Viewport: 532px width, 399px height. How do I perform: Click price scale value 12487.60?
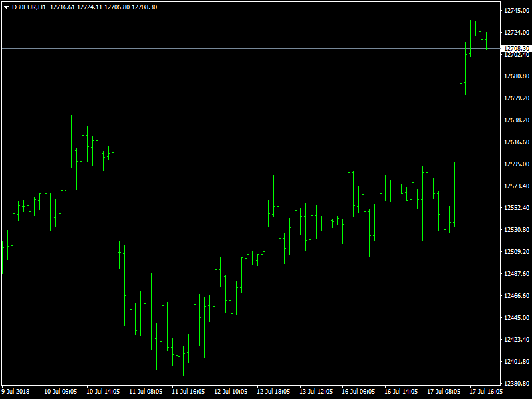517,273
